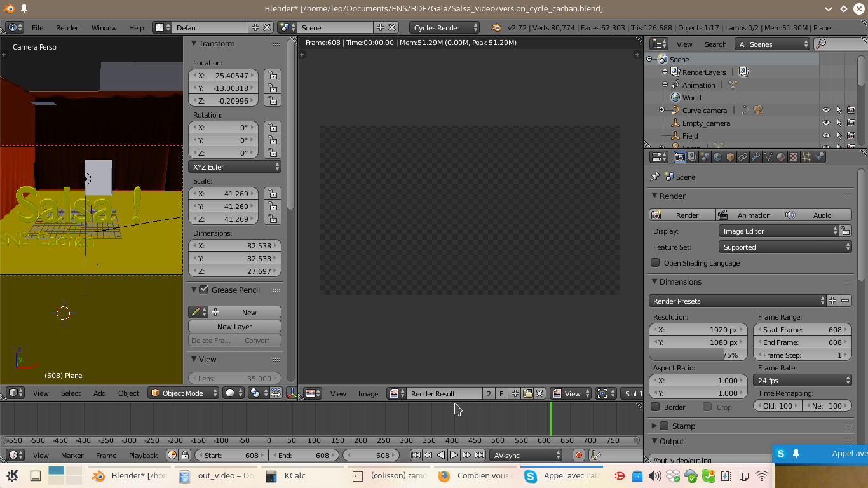
Task: Open the Display Image Editor dropdown
Action: click(780, 231)
